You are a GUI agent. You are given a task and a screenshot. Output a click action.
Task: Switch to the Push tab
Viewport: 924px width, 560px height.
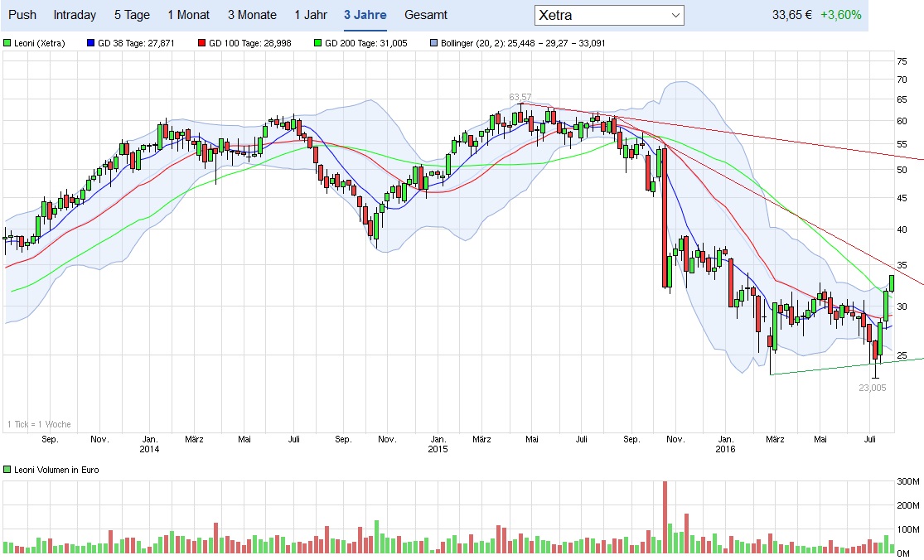coord(22,15)
